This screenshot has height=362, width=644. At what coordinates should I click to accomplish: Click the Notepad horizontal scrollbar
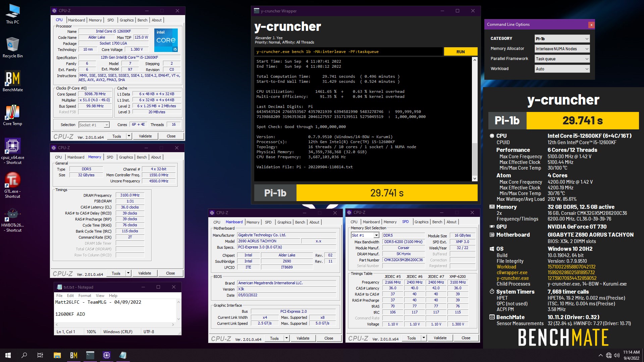coord(115,324)
